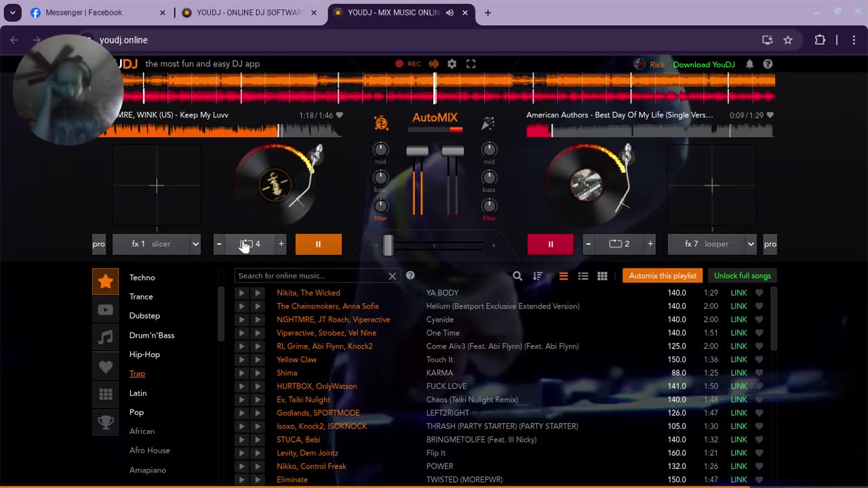This screenshot has width=868, height=488.
Task: Start recording with the REC button
Action: pyautogui.click(x=408, y=64)
